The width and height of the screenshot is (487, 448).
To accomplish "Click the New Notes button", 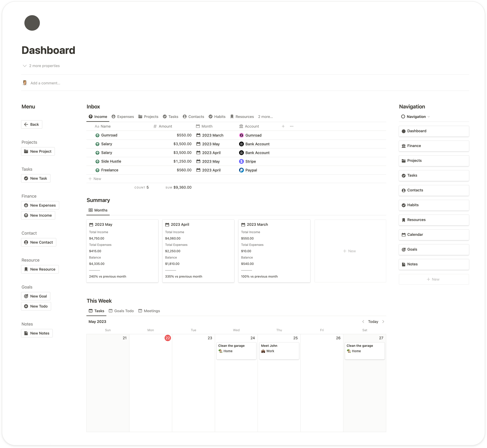I will [37, 333].
